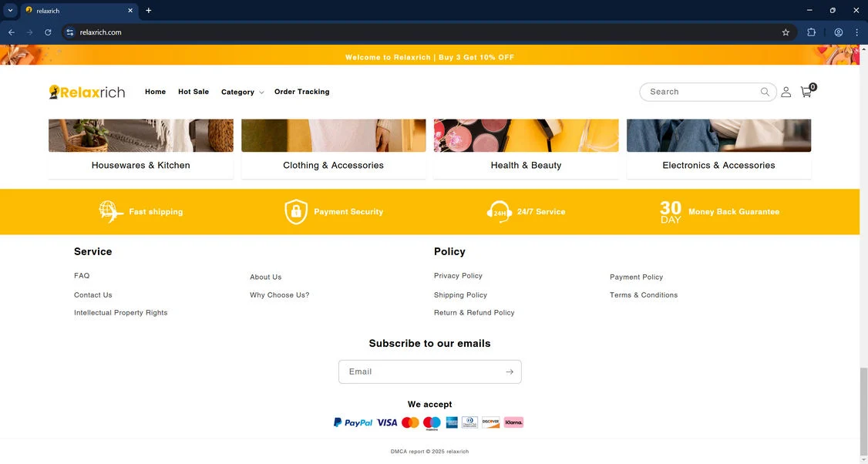
Task: Open the Hot Sale menu item
Action: [193, 92]
